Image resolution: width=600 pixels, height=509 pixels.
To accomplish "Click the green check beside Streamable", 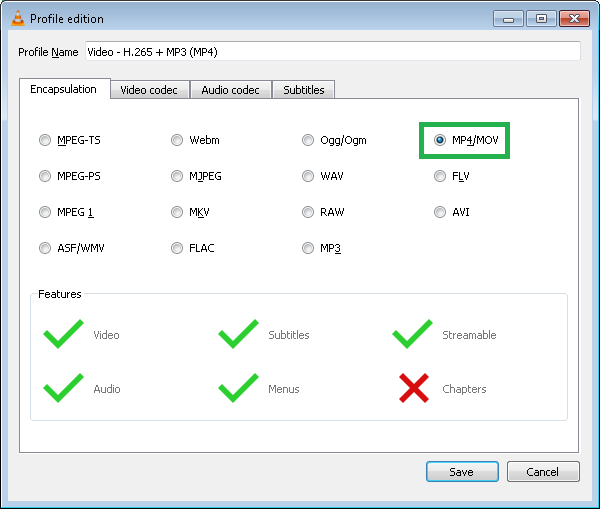I will [x=412, y=334].
